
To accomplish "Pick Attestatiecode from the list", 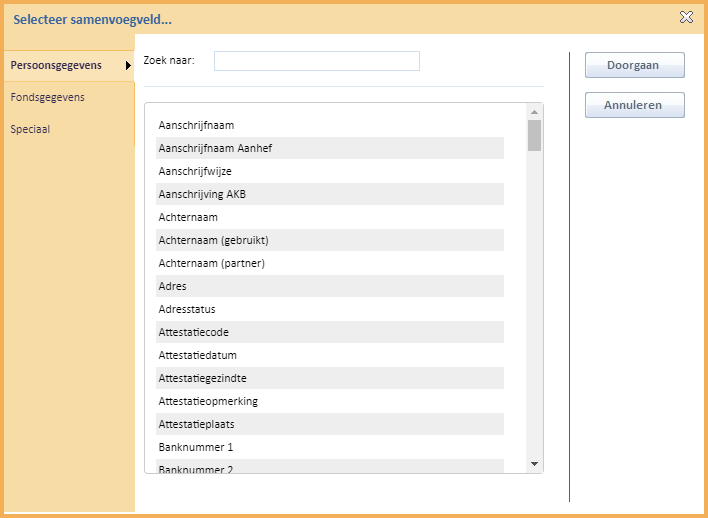I will (330, 332).
